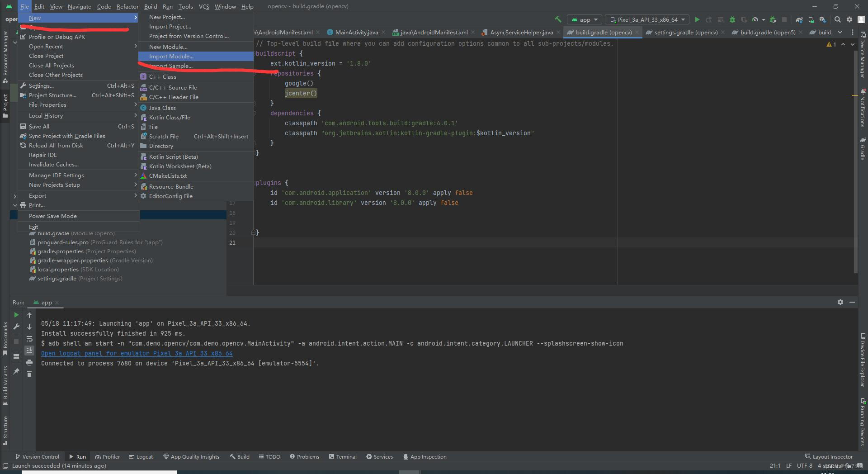This screenshot has height=474, width=868.
Task: Close the app run tab
Action: point(57,303)
